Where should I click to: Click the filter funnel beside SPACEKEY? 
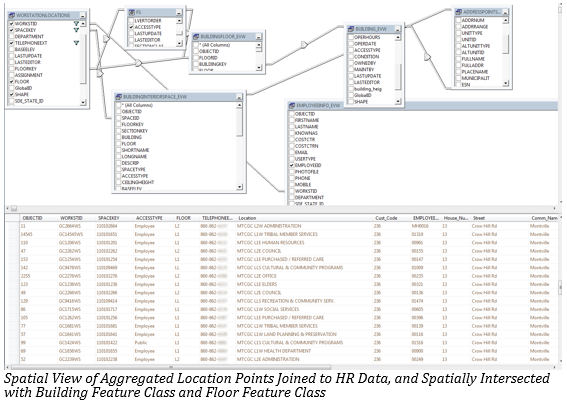click(76, 30)
